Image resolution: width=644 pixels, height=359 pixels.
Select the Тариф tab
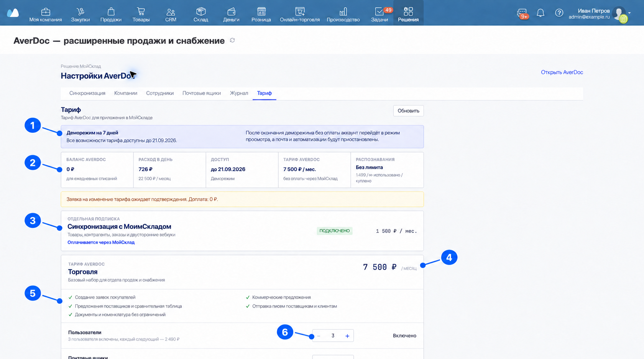pyautogui.click(x=264, y=93)
